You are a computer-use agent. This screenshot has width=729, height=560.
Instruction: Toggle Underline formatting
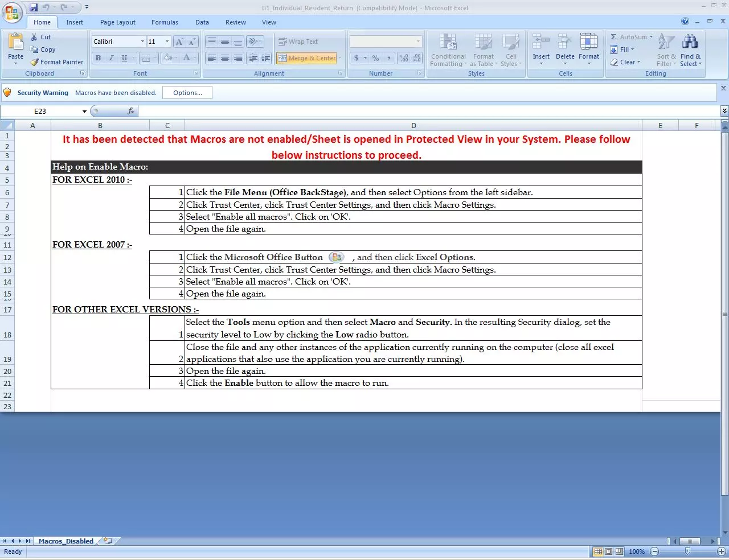coord(124,58)
